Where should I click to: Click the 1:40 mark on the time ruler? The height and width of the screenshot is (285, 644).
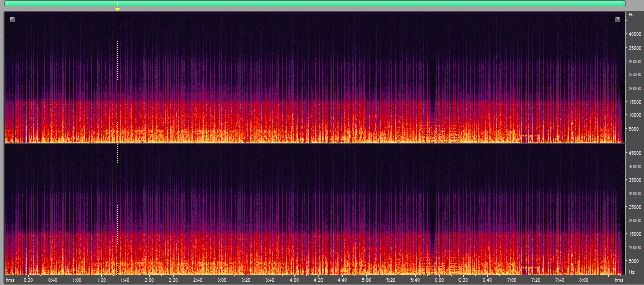coord(125,280)
